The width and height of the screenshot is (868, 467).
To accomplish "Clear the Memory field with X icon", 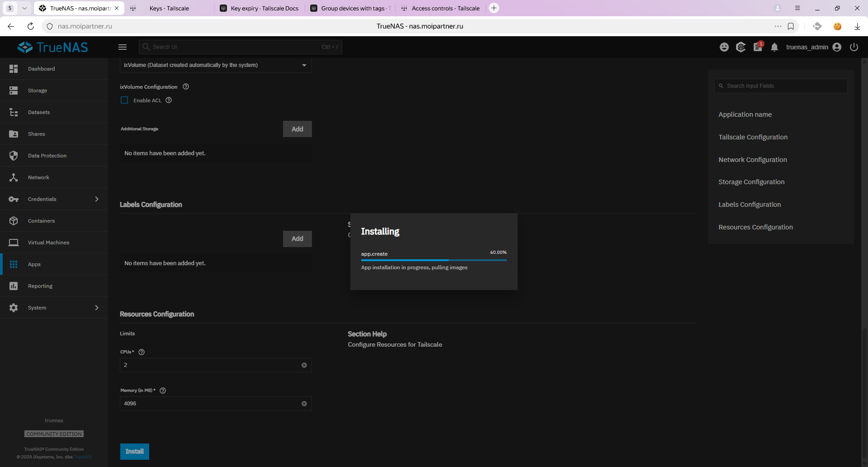I will 304,404.
